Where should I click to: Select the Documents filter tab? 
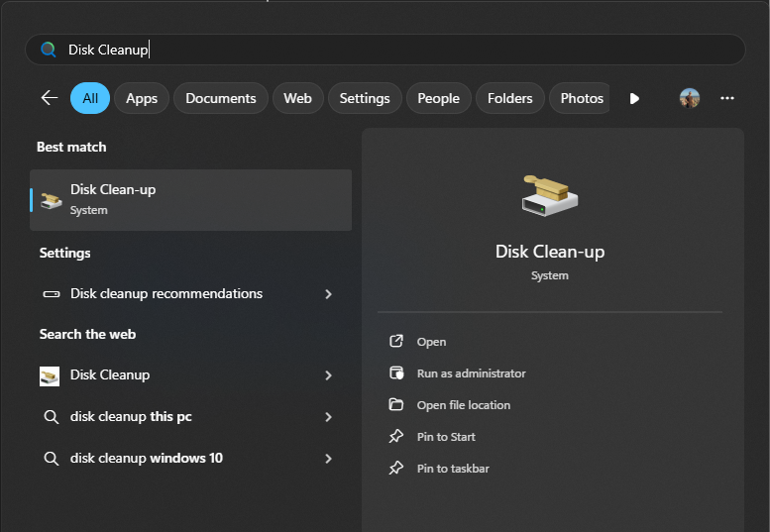(220, 98)
